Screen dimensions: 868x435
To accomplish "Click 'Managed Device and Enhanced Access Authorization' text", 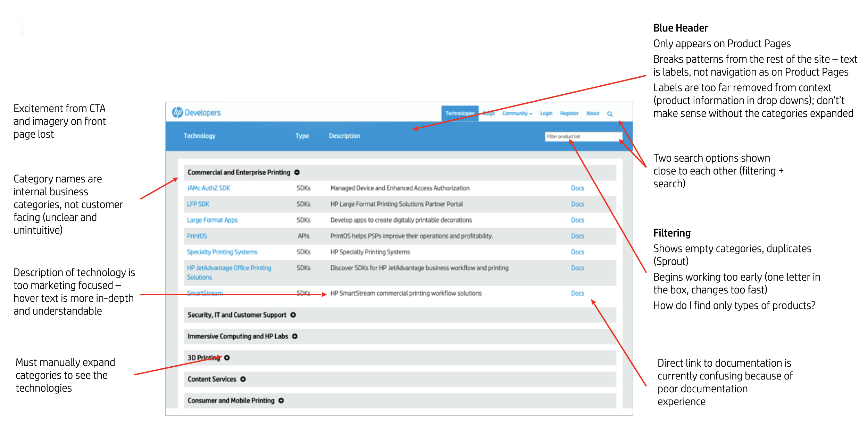I will (x=400, y=188).
